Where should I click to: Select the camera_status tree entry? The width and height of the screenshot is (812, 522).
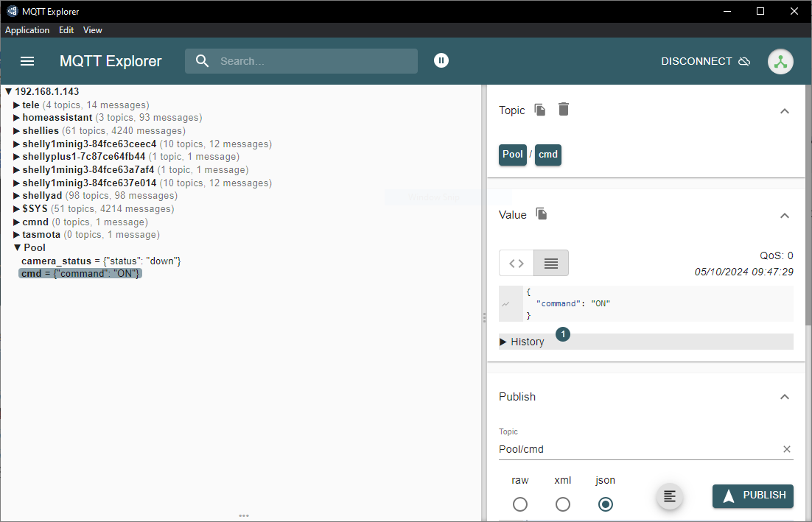tap(101, 261)
